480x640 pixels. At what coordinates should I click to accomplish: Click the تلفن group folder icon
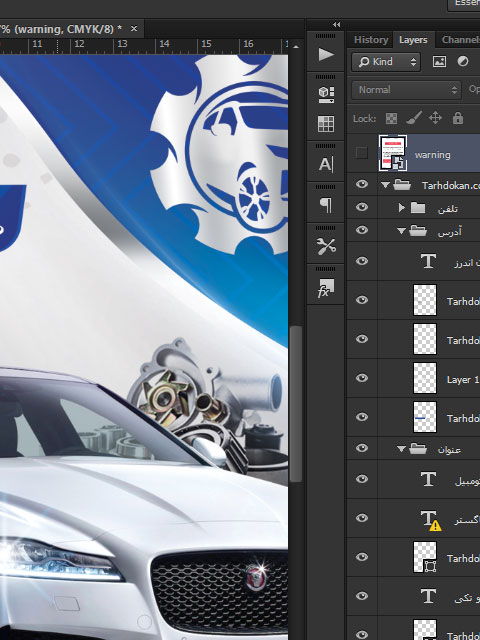point(418,208)
